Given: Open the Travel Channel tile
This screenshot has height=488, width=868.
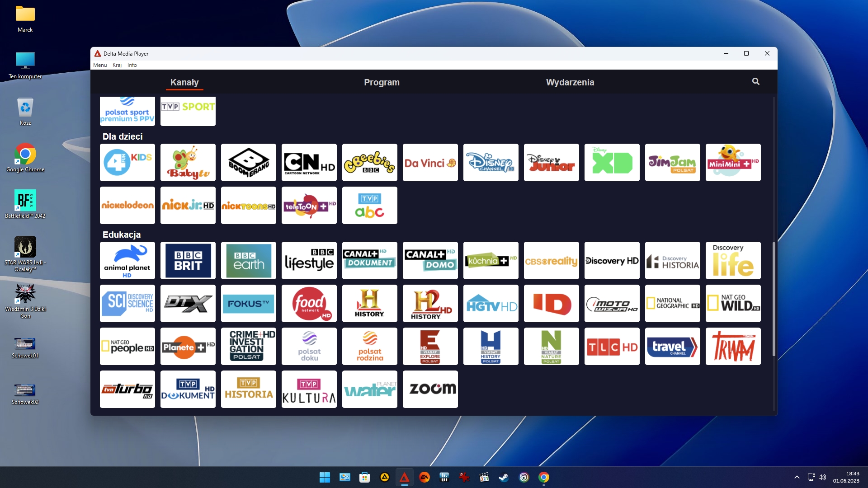Looking at the screenshot, I should point(673,347).
